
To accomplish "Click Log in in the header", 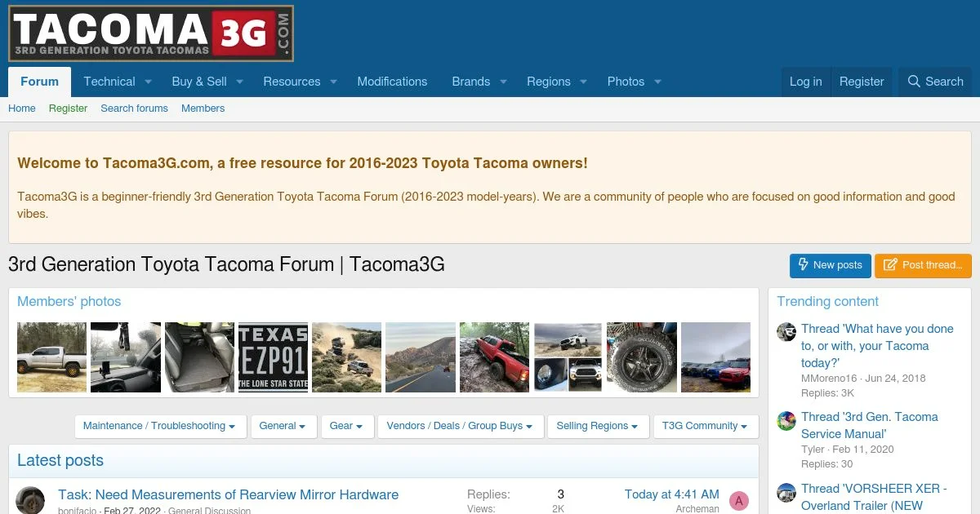I will (805, 82).
